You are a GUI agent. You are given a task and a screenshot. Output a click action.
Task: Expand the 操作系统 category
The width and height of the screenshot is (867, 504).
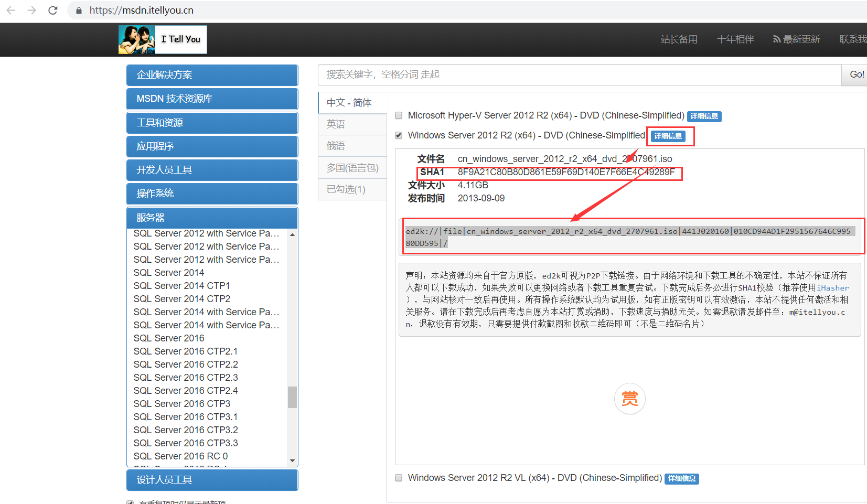pyautogui.click(x=212, y=194)
